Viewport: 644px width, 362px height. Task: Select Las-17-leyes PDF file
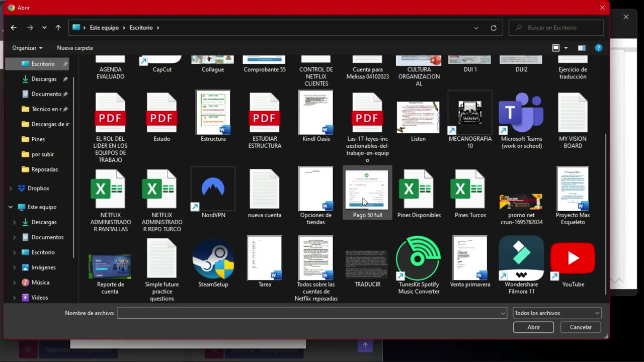click(x=367, y=113)
